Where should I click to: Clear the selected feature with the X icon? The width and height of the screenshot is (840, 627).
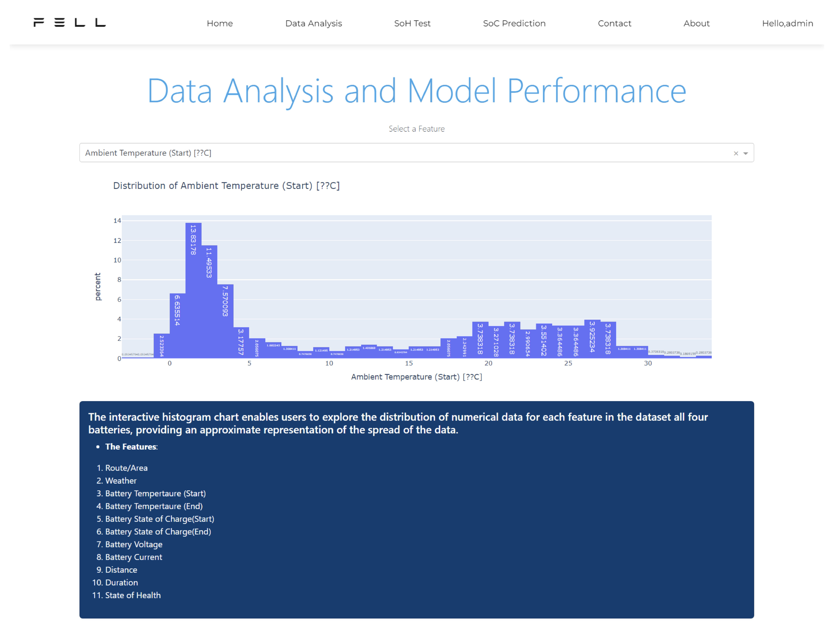[736, 153]
